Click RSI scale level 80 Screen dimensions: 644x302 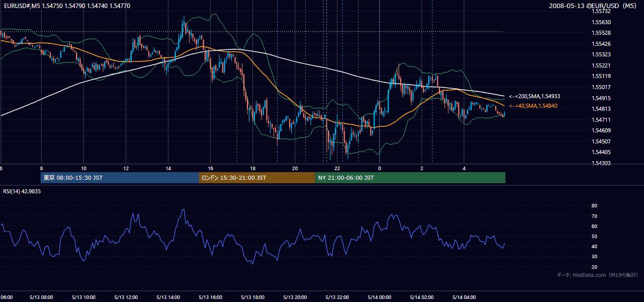594,206
